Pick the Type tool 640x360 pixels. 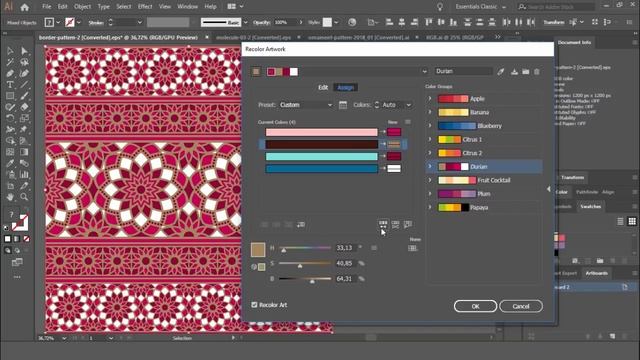(x=10, y=85)
